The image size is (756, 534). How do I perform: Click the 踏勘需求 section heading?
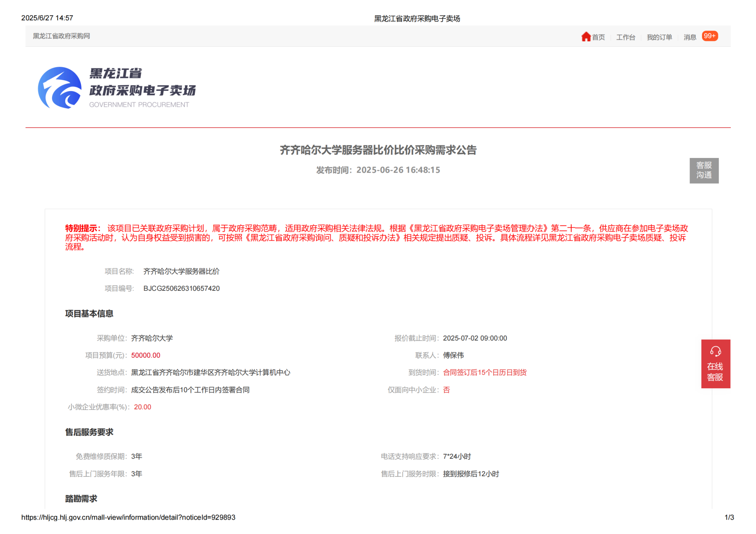(81, 499)
